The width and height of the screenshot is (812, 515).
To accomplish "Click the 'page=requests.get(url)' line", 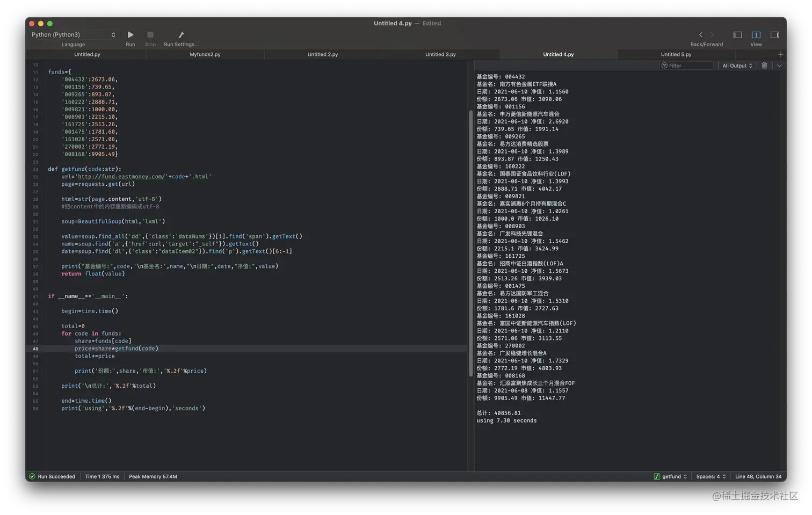I will pyautogui.click(x=98, y=184).
